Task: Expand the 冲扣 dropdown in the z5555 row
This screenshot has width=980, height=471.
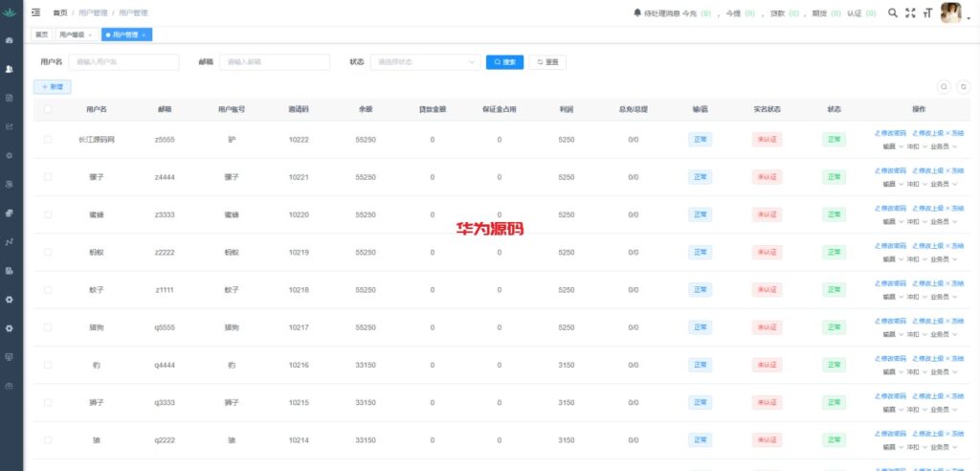Action: point(917,146)
